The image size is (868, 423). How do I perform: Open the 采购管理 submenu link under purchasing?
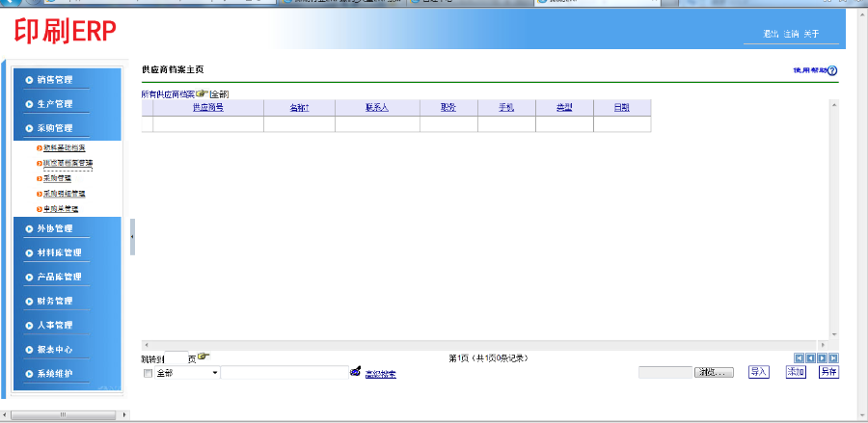click(x=57, y=179)
